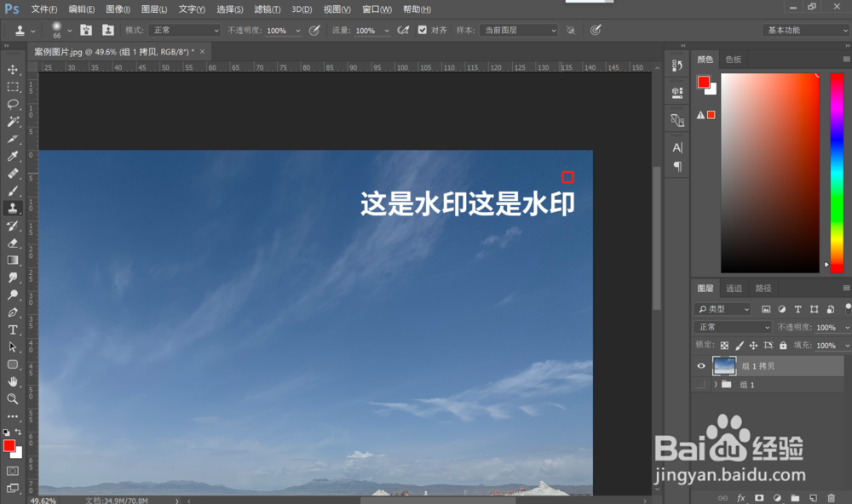This screenshot has height=504, width=852.
Task: Open the Paragraph panel from the side dock
Action: point(676,165)
